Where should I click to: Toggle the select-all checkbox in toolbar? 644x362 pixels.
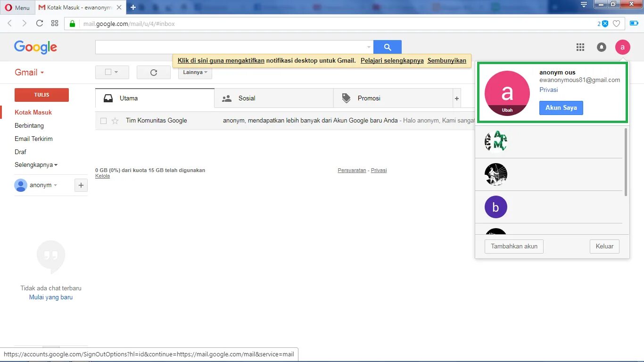tap(108, 72)
